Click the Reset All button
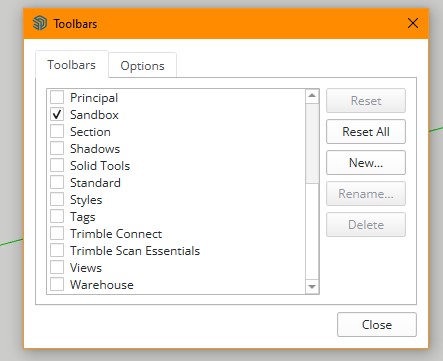 [366, 132]
